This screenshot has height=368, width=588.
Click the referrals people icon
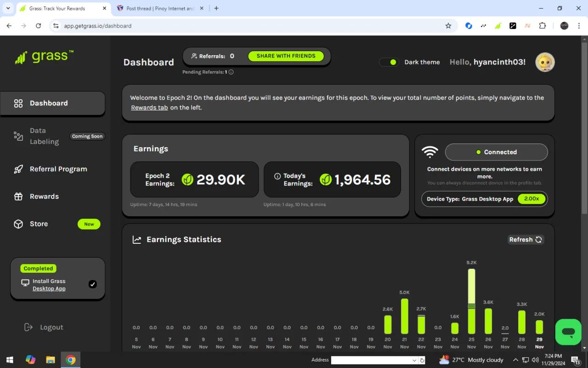click(194, 56)
